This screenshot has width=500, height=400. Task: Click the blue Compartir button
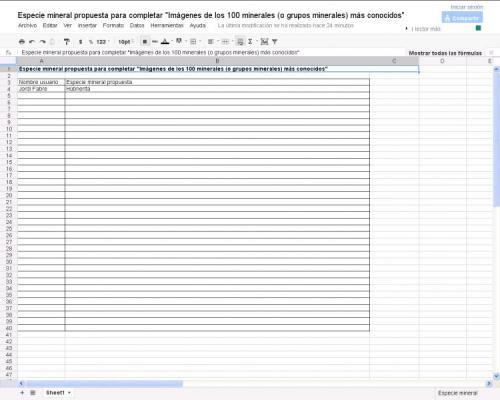click(462, 18)
